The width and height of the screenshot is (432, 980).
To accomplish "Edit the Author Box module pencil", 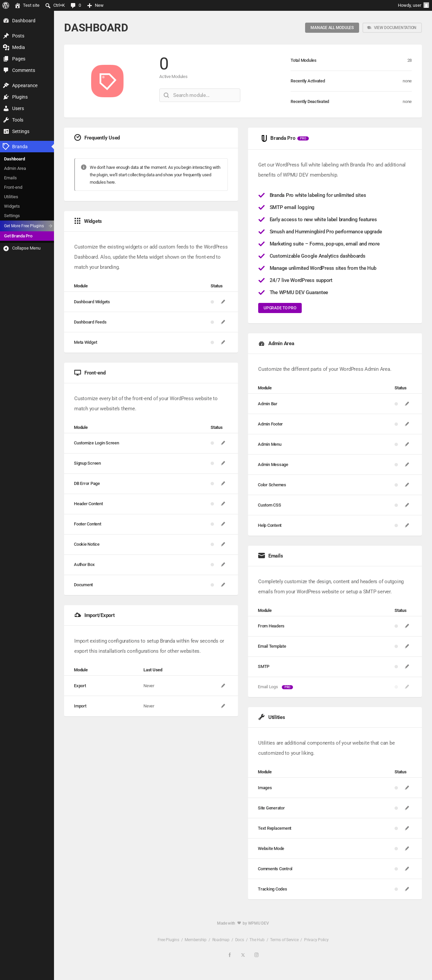I will [223, 564].
